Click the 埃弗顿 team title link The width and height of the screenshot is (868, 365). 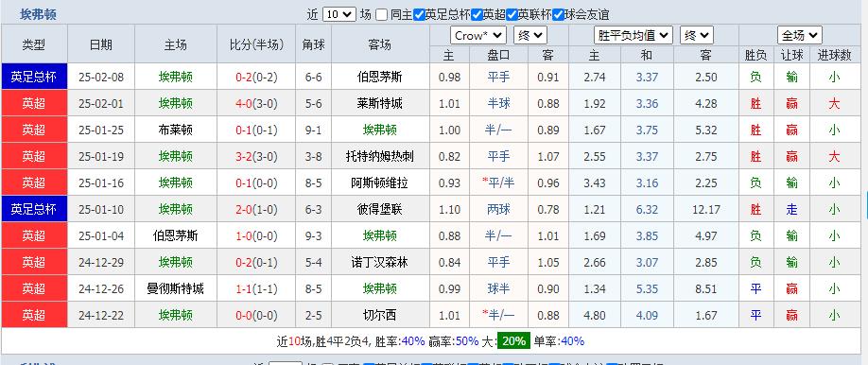(38, 14)
